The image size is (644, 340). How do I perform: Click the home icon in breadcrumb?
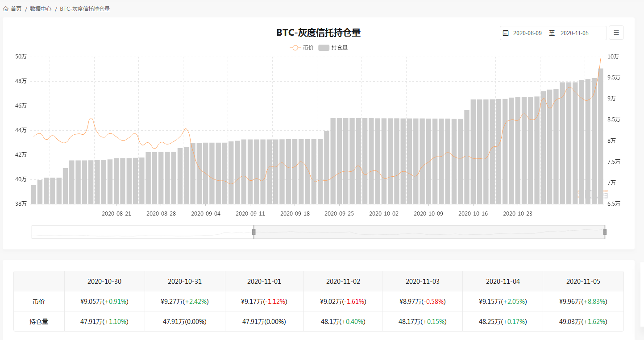click(6, 8)
